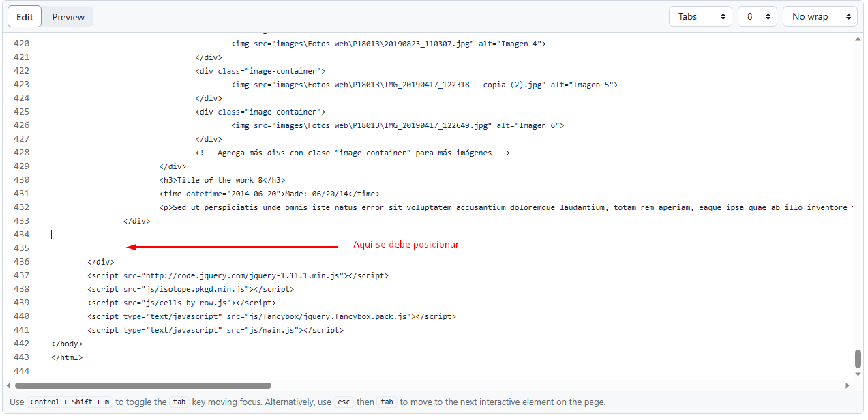Click line number 420 in the gutter
The width and height of the screenshot is (868, 420).
20,43
